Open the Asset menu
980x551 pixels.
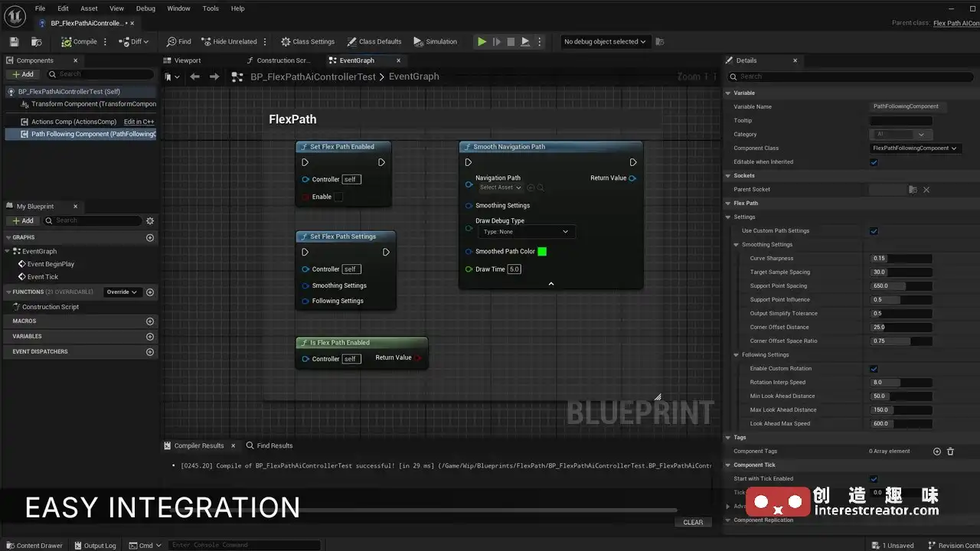coord(89,8)
